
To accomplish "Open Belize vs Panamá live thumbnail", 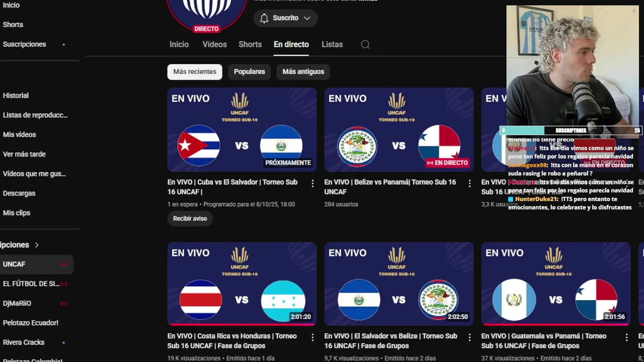I will (399, 130).
